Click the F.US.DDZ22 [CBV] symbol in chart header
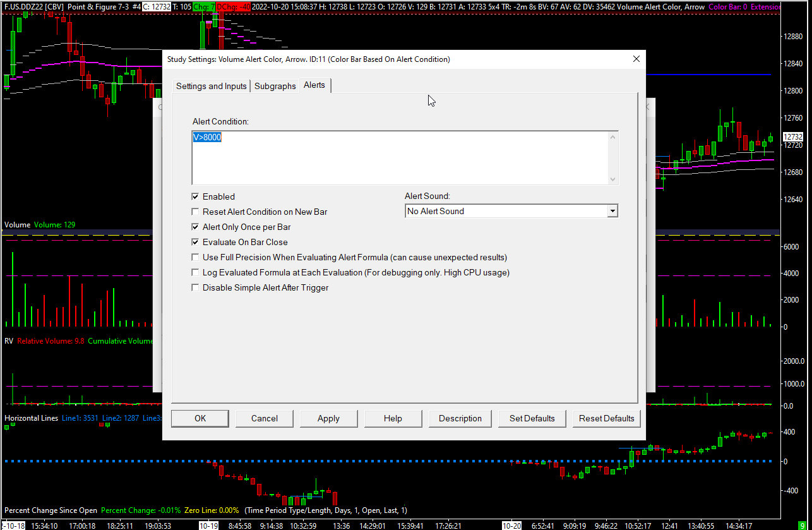The image size is (812, 530). (33, 7)
